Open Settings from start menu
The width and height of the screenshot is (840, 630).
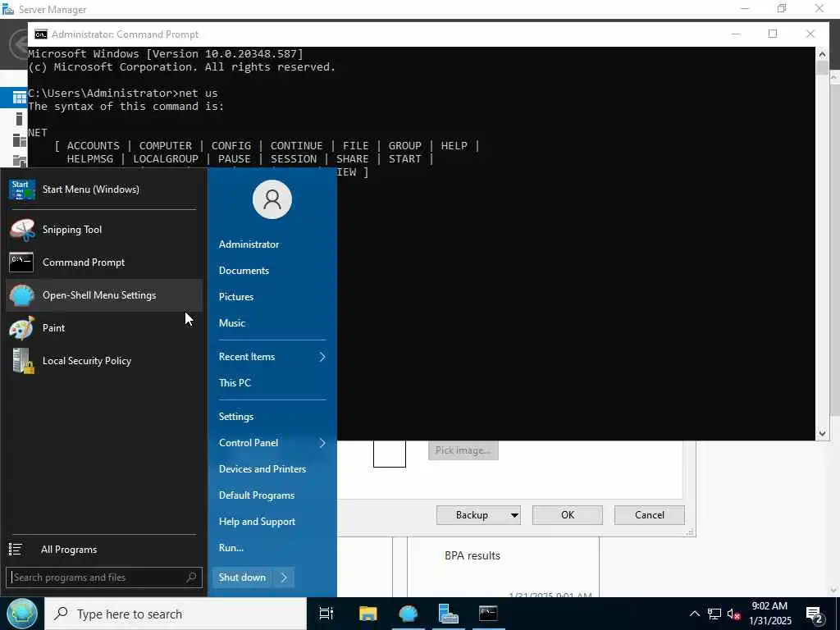tap(236, 417)
